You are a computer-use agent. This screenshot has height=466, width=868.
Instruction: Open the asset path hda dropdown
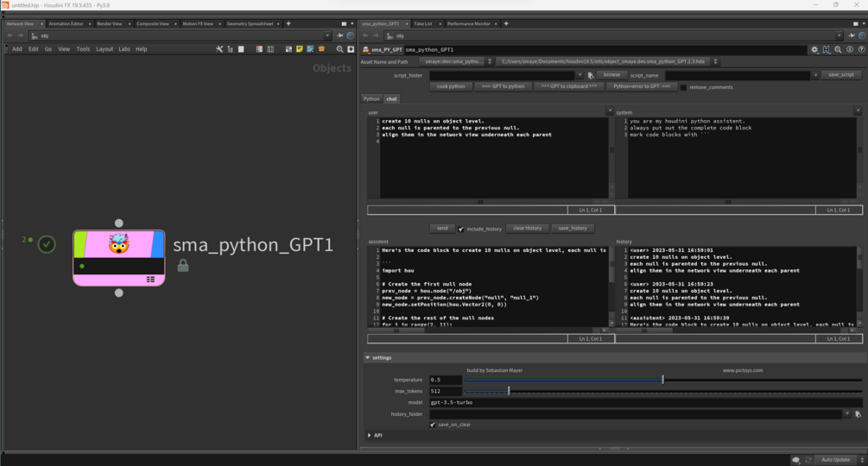608,61
